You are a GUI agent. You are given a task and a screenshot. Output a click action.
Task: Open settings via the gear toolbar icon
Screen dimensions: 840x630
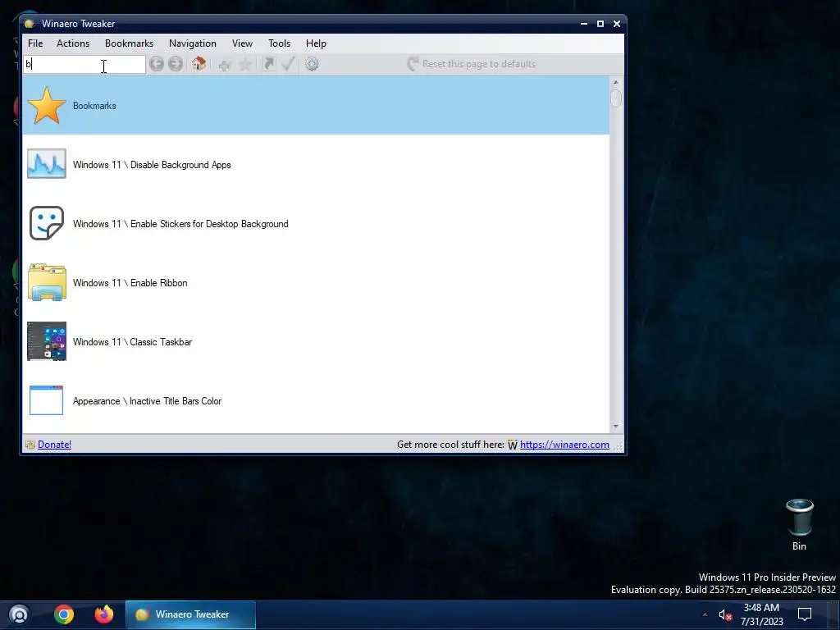tap(312, 64)
